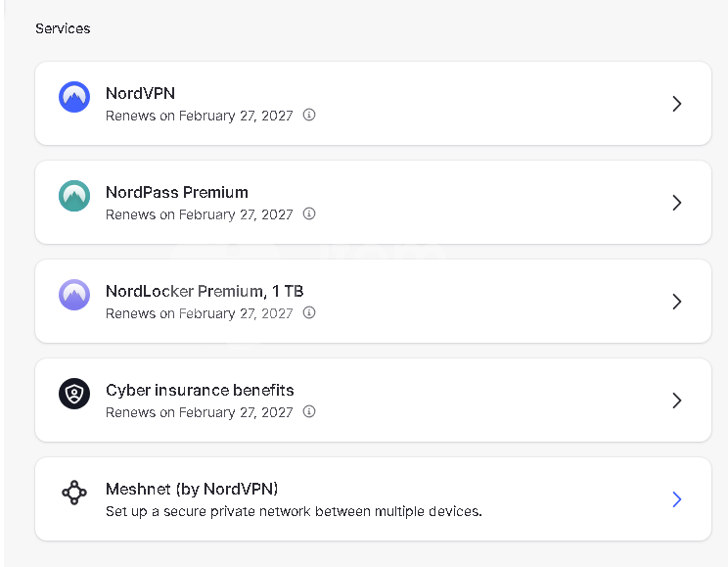This screenshot has height=567, width=728.
Task: Expand the NordLocker Premium row chevron
Action: point(677,302)
